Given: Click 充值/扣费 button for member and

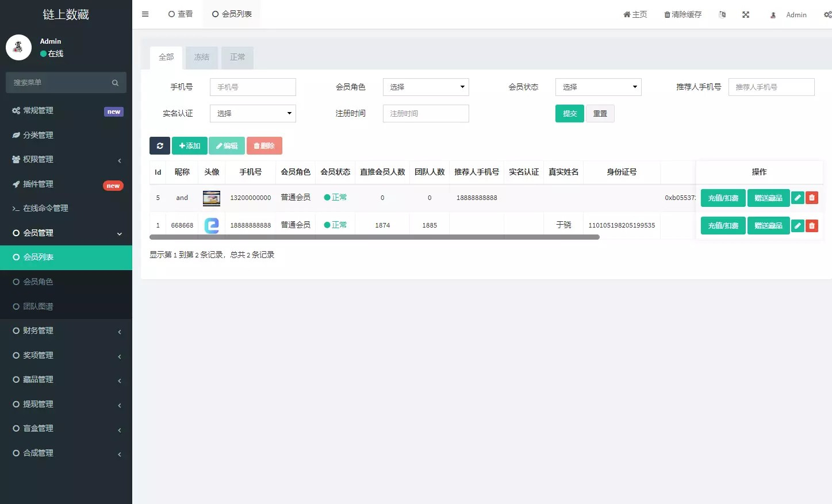Looking at the screenshot, I should tap(723, 198).
